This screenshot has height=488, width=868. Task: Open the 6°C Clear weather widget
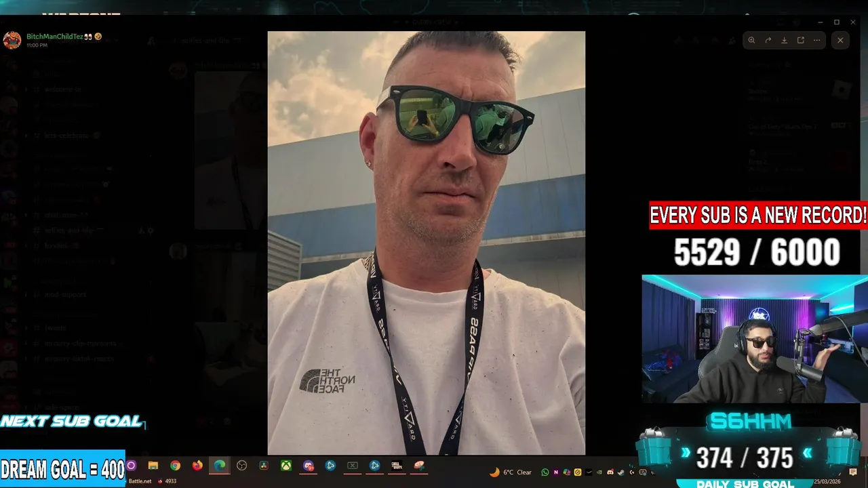[511, 472]
